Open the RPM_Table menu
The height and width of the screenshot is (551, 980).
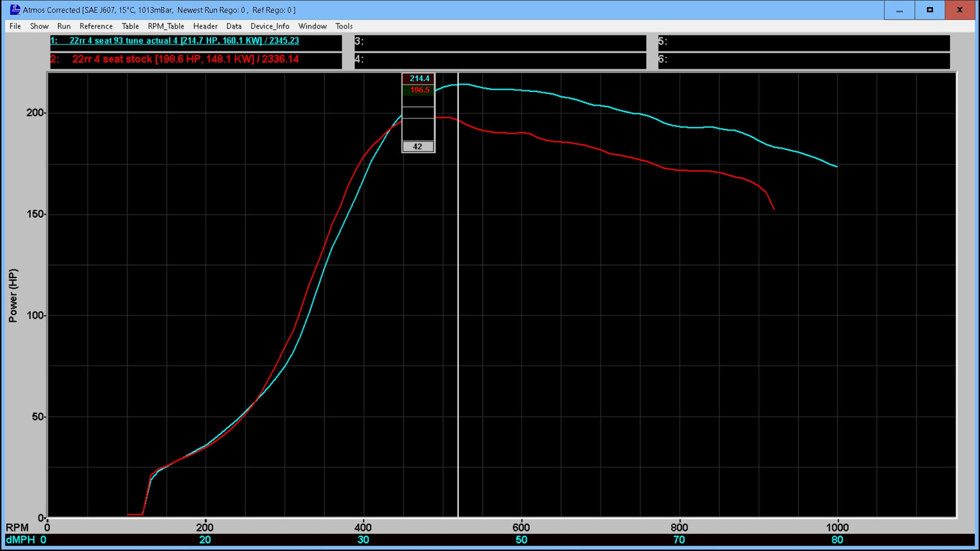click(165, 26)
